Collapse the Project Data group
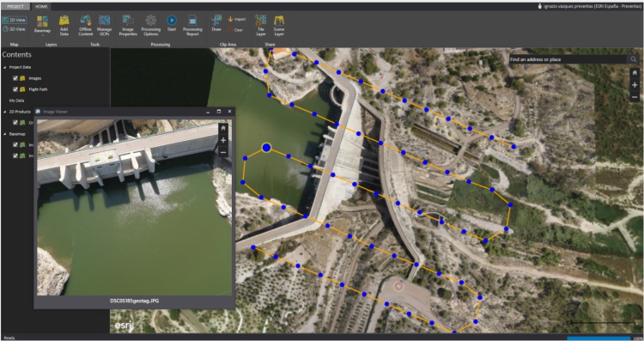The width and height of the screenshot is (644, 341). 5,67
